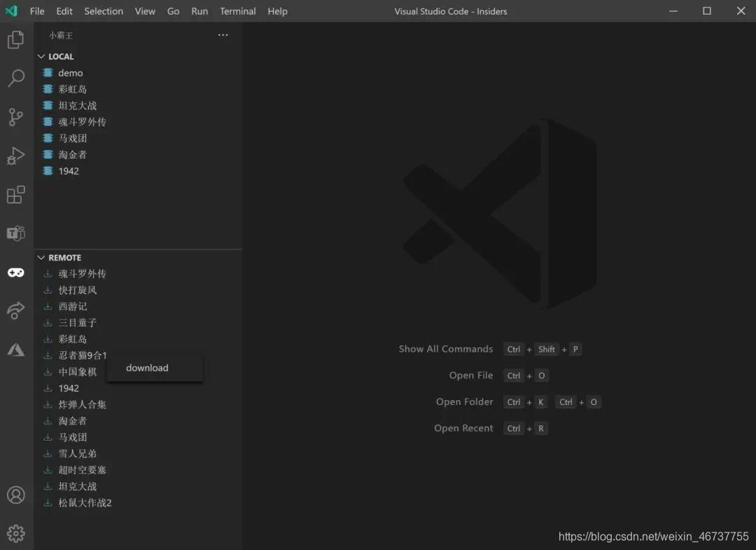This screenshot has width=756, height=550.
Task: Click the game icon beside local demo
Action: tap(48, 73)
